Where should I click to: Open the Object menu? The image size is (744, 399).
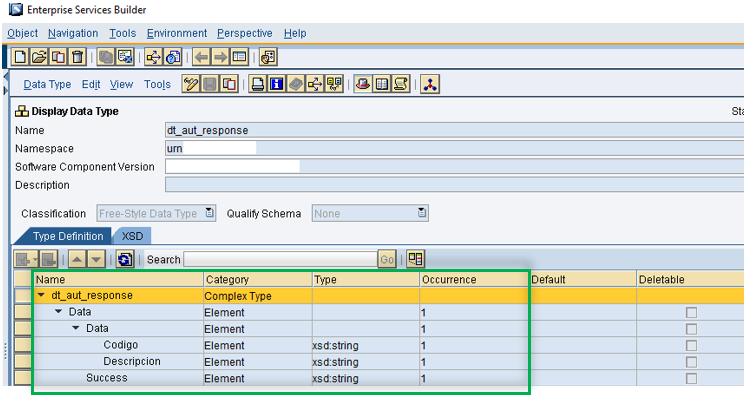coord(22,33)
